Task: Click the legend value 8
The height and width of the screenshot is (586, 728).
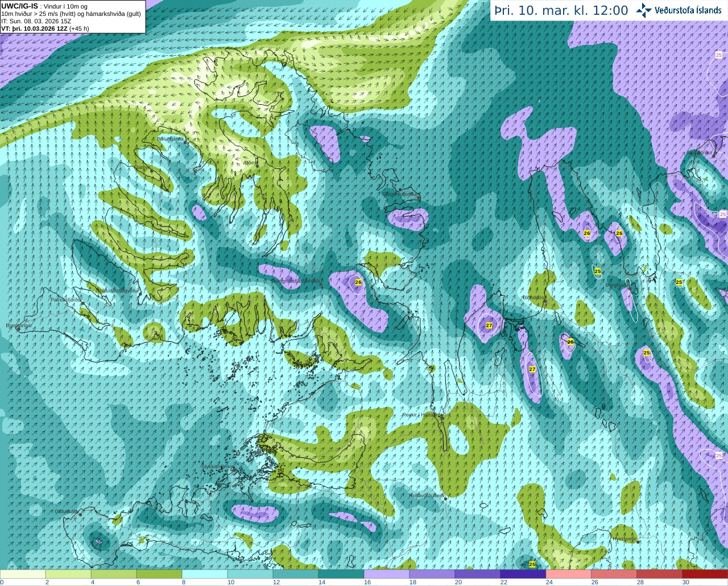Action: (184, 582)
